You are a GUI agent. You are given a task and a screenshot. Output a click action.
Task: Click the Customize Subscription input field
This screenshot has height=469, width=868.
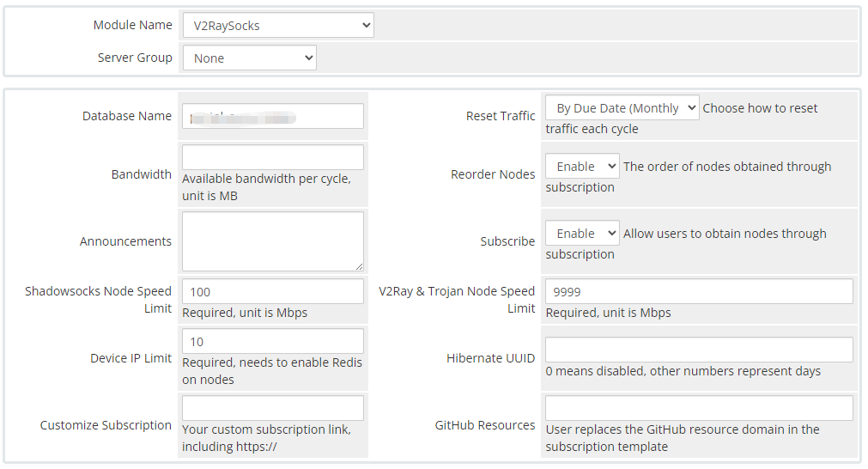(273, 408)
